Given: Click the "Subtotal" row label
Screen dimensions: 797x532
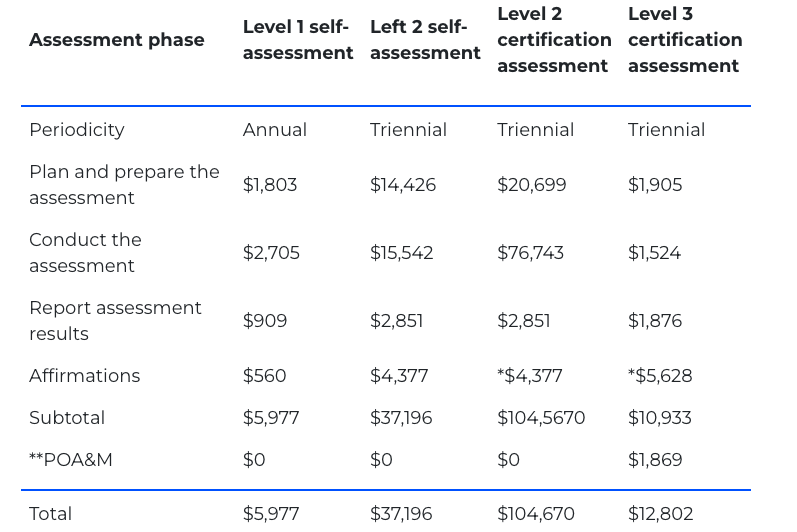Looking at the screenshot, I should click(x=67, y=418).
